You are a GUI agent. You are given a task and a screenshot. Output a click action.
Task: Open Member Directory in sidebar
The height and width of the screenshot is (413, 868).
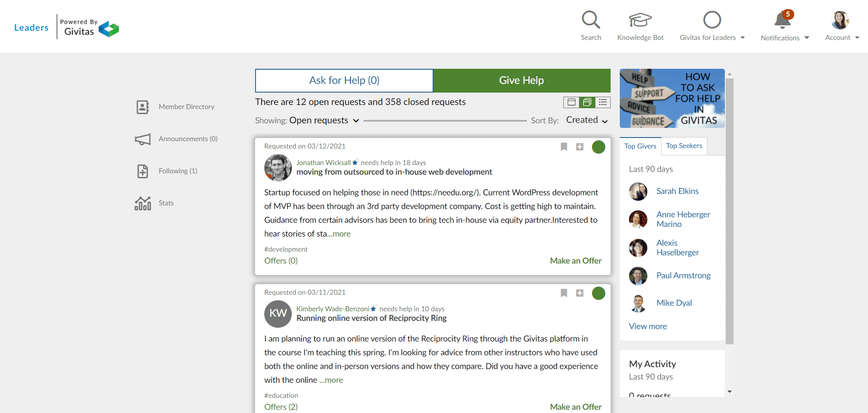[x=186, y=107]
